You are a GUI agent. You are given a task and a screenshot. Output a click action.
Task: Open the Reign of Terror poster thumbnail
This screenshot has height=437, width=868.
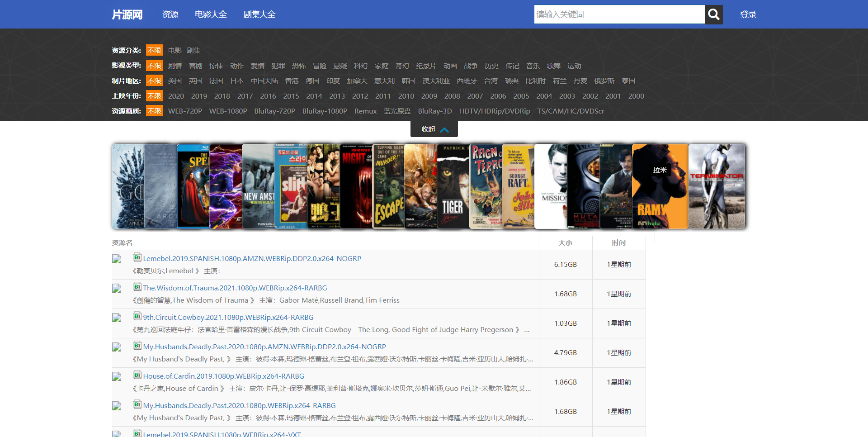tap(486, 186)
